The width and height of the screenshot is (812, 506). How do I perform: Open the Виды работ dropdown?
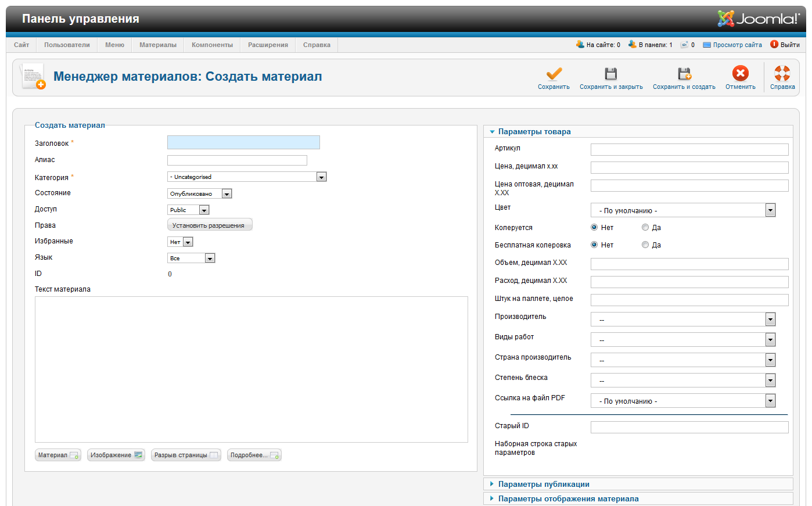683,340
